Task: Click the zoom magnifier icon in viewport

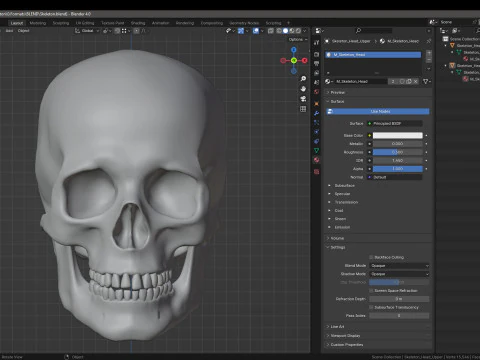Action: pyautogui.click(x=303, y=79)
